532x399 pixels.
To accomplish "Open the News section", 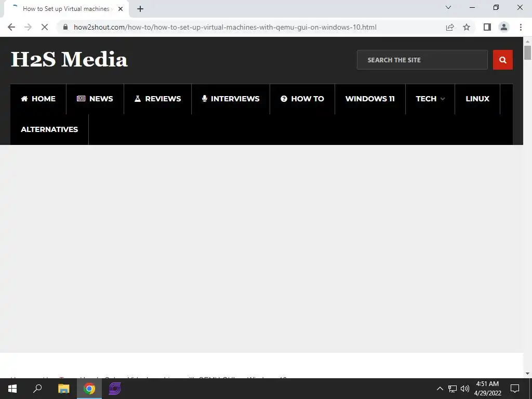I will pos(95,99).
